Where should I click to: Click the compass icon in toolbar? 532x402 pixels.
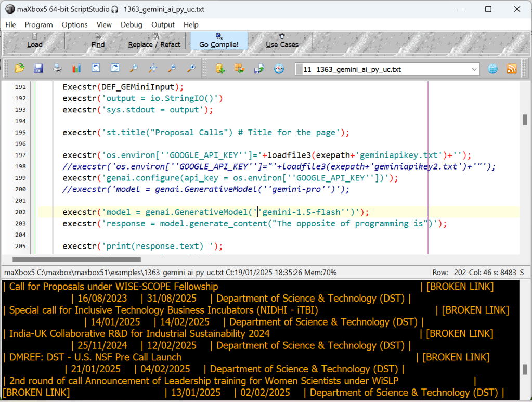279,69
